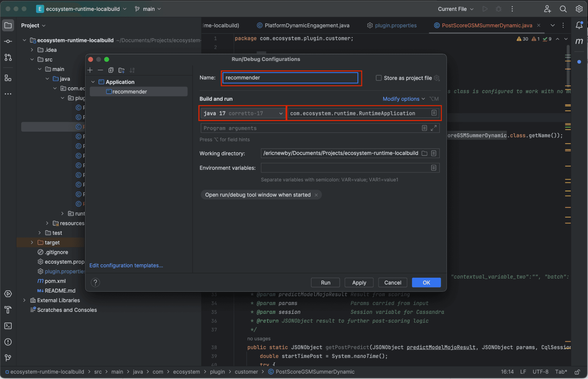Open the java 17 corretto-17 JRE dropdown
The width and height of the screenshot is (588, 379).
(x=281, y=113)
